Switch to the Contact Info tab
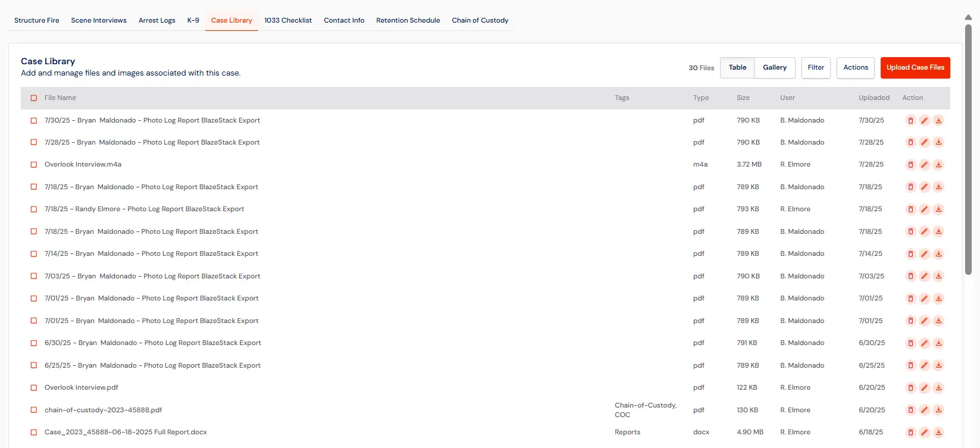Viewport: 980px width, 448px height. point(344,20)
